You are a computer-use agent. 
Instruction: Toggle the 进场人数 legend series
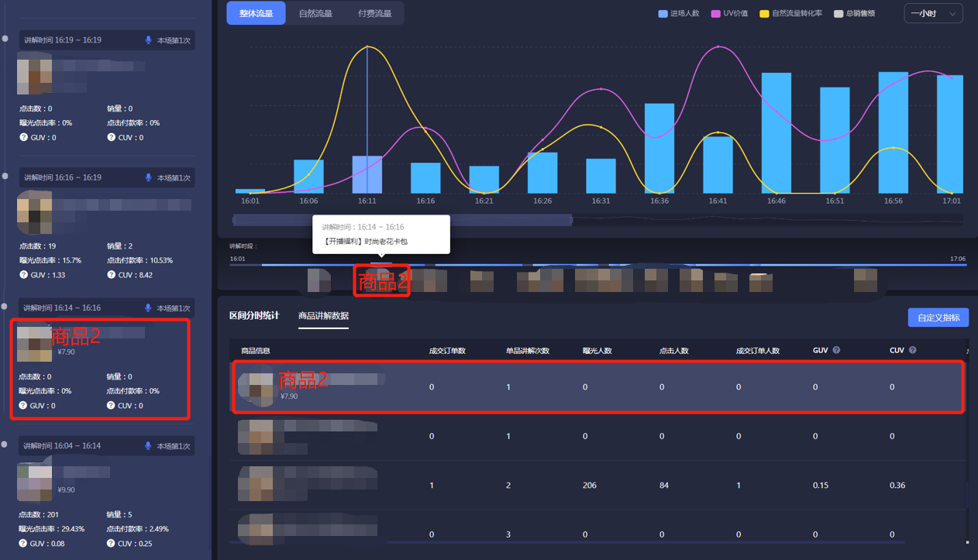678,14
